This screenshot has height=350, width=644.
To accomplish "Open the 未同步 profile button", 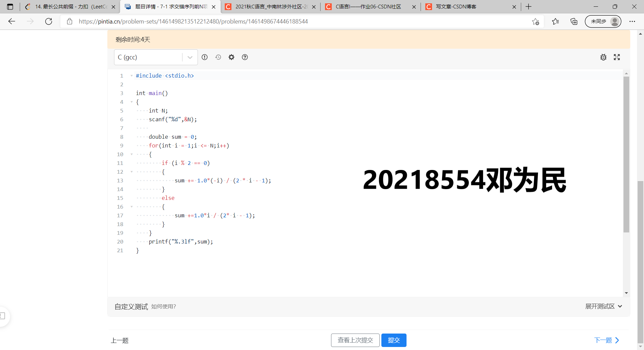I will coord(603,21).
